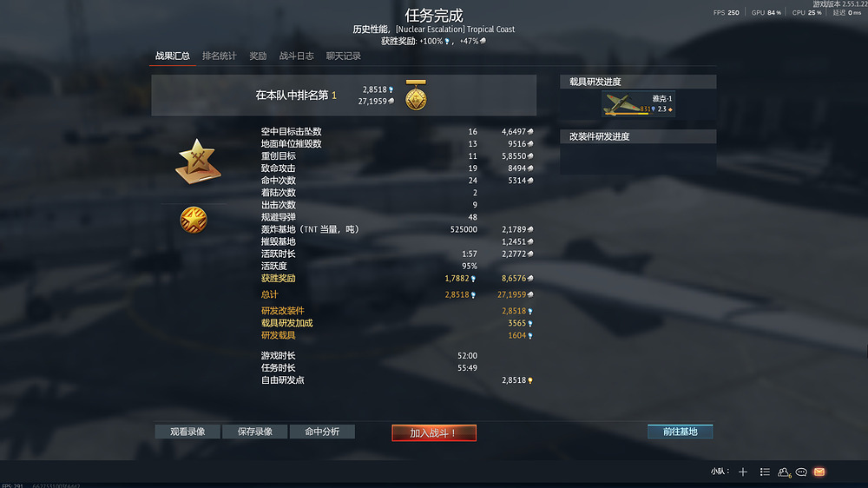Screen dimensions: 868x488
Task: Open the 奖励 tab
Action: [x=258, y=56]
